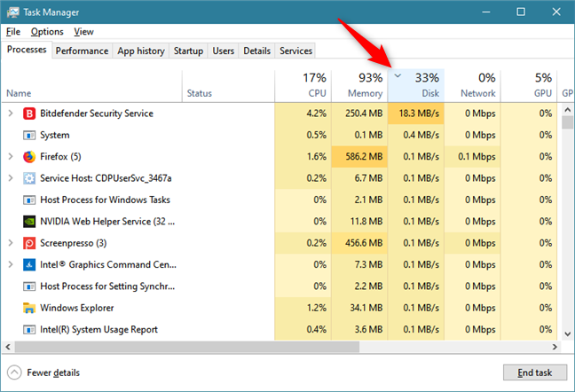Expand Service Host: CDPUserSvc_3467a row

click(x=11, y=178)
